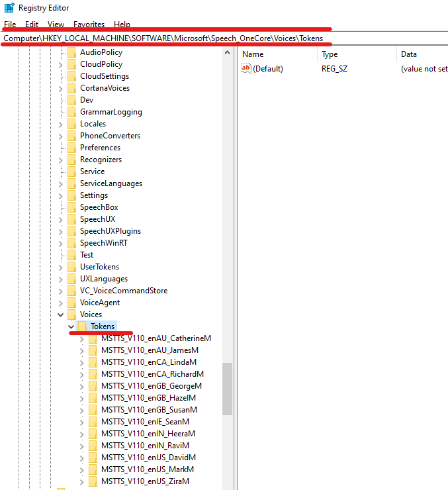Select the ServiceLanguages folder icon
Viewport: 448px width, 490px height.
pos(72,183)
